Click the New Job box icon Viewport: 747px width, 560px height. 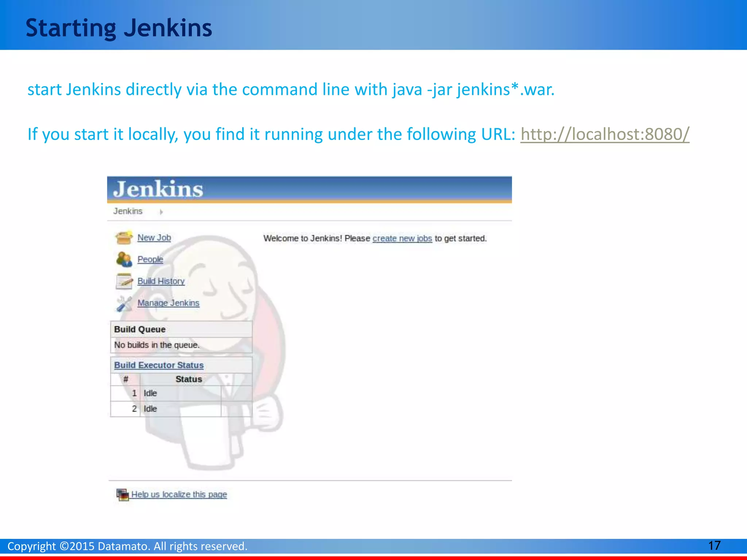point(124,238)
